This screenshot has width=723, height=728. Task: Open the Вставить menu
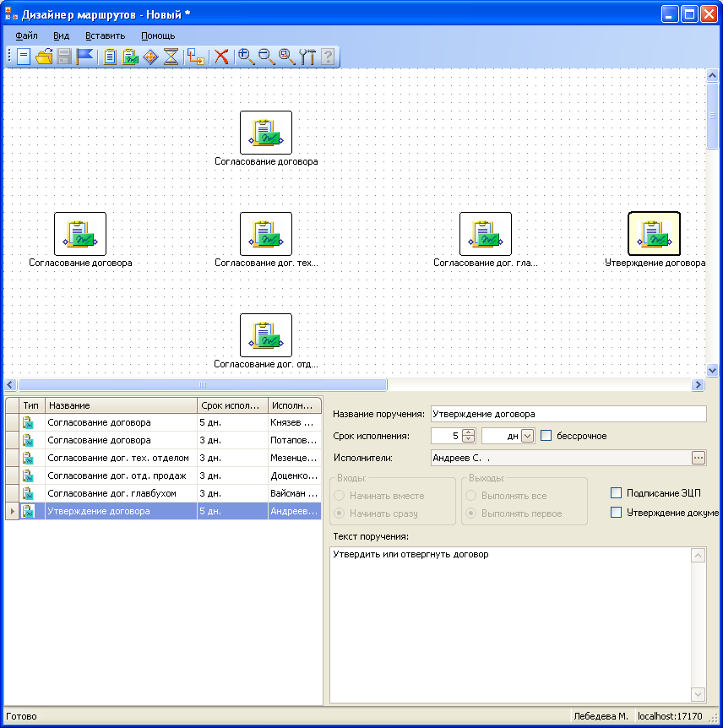(x=106, y=35)
